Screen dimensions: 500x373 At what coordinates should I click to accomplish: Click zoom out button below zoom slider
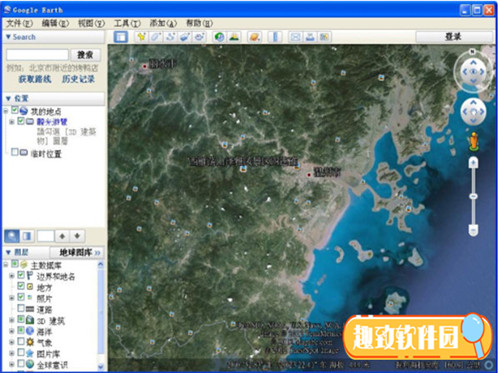[473, 230]
